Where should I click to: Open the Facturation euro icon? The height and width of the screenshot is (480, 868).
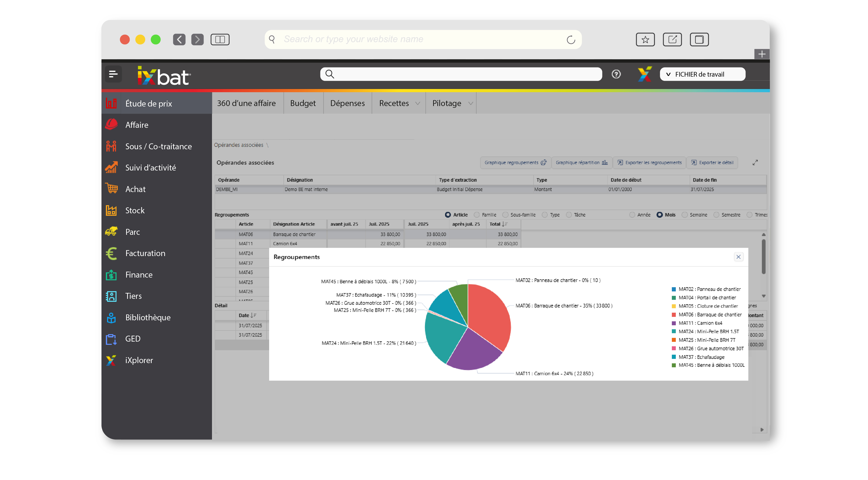pos(111,253)
